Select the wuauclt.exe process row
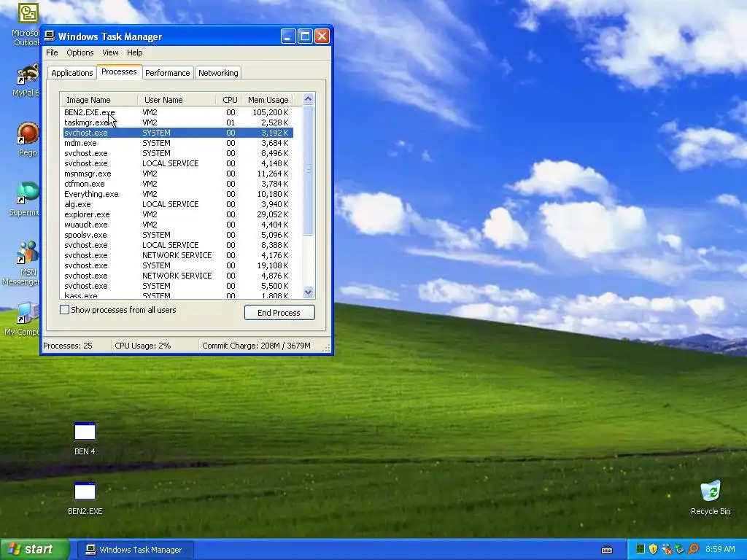747x560 pixels. (x=178, y=225)
